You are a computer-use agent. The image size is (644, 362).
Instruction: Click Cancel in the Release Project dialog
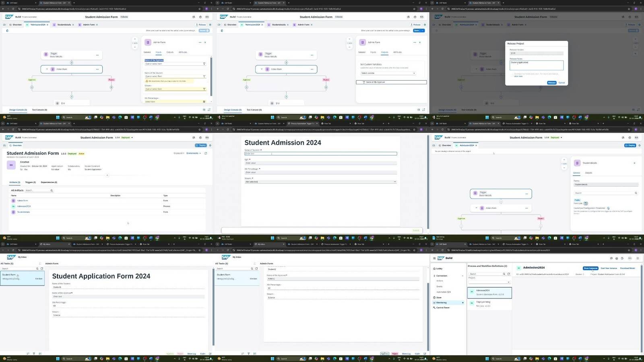click(561, 83)
